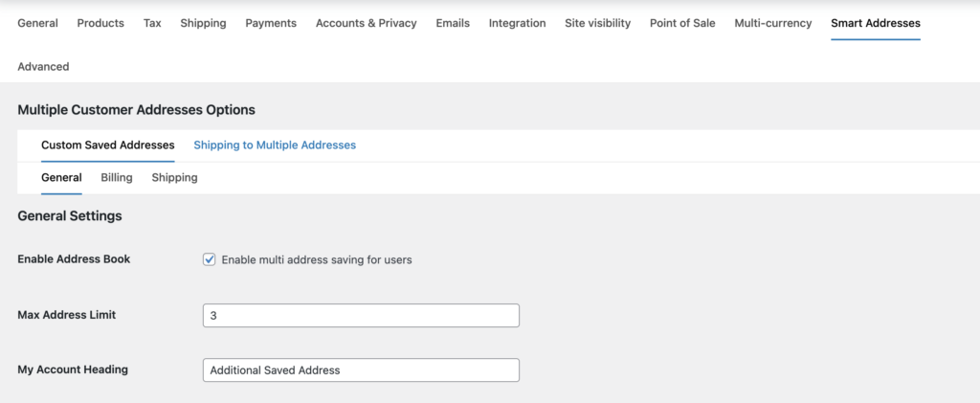Screen dimensions: 980x403
Task: Click the General tab in top navigation
Action: [37, 23]
